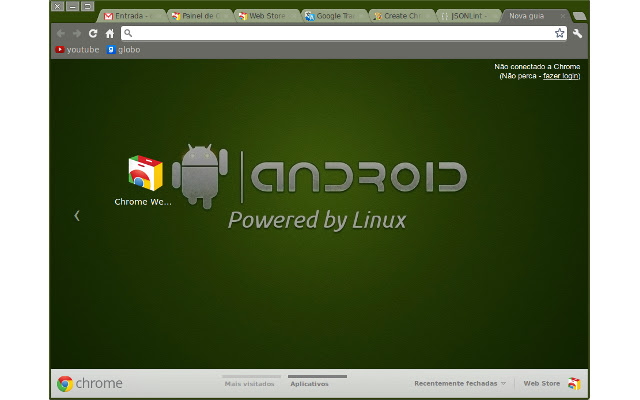The height and width of the screenshot is (400, 640).
Task: Reload the page
Action: 93,33
